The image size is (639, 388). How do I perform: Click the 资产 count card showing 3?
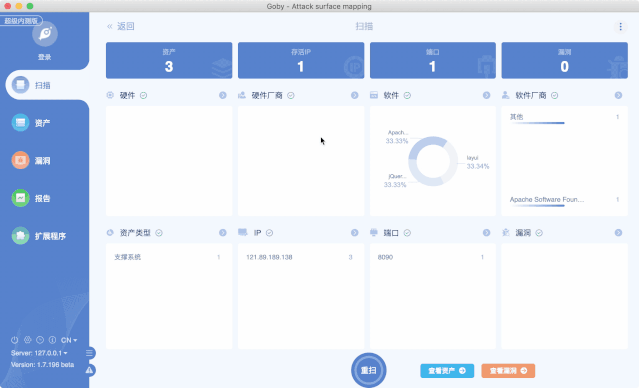point(169,60)
